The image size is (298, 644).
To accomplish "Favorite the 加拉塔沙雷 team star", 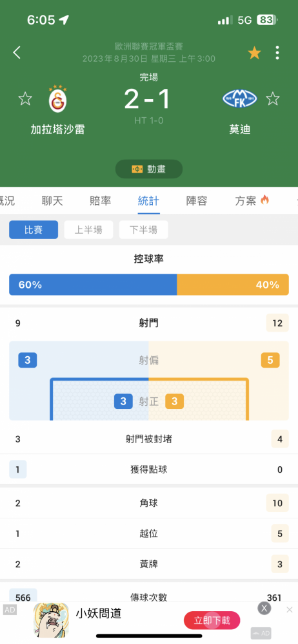I will [x=25, y=99].
